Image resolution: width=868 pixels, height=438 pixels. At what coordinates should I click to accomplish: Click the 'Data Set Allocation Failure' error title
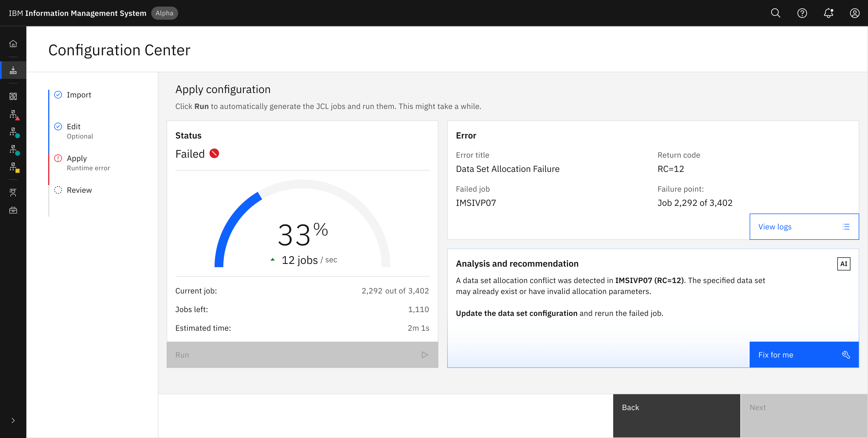[507, 169]
